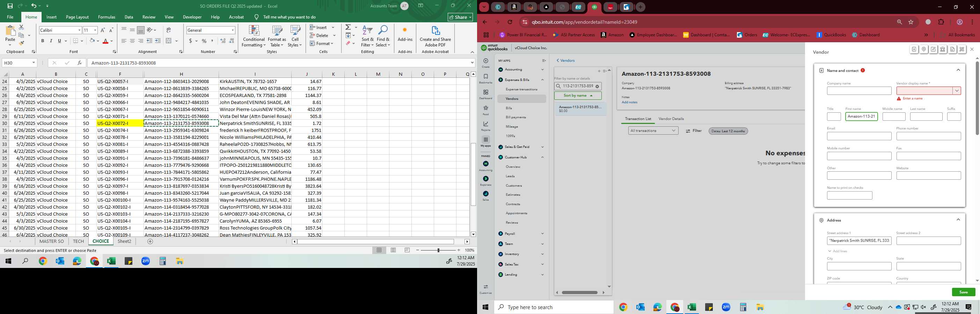Toggle Underline formatting in Excel
This screenshot has height=314, width=980.
click(59, 41)
